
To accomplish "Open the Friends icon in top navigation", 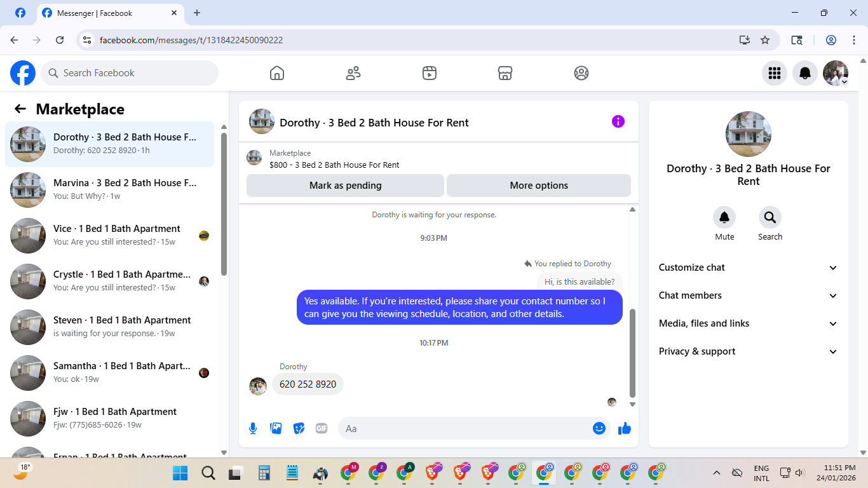I will (353, 73).
